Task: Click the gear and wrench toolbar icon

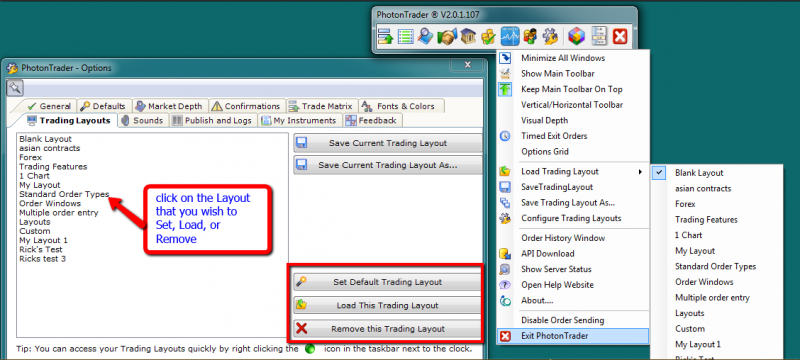Action: click(551, 37)
